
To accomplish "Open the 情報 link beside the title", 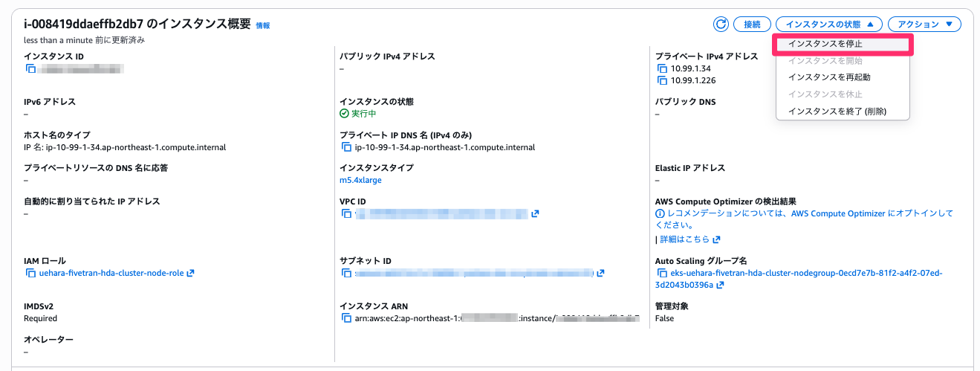I will pos(263,25).
